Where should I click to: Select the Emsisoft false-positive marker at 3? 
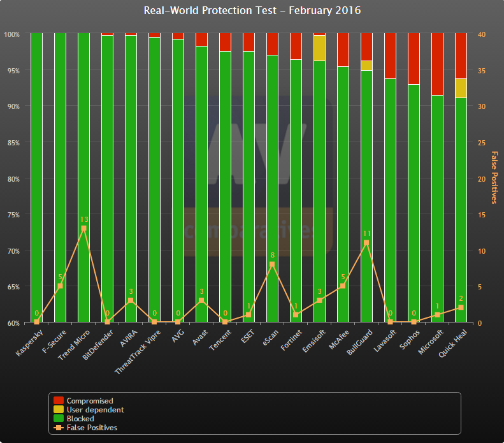(319, 300)
